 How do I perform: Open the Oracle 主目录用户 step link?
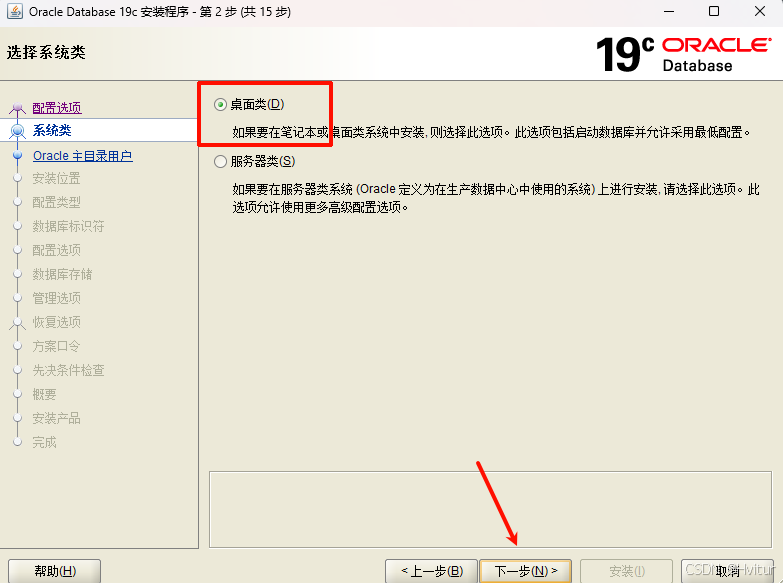click(82, 156)
